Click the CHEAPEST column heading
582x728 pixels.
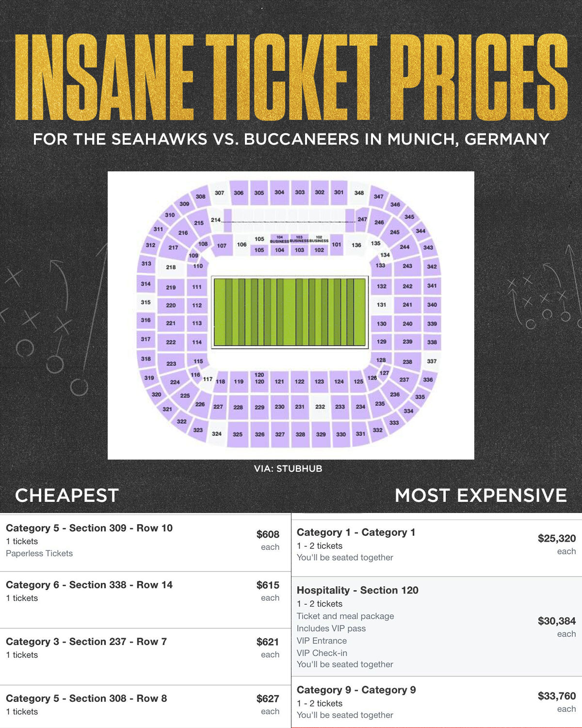67,496
